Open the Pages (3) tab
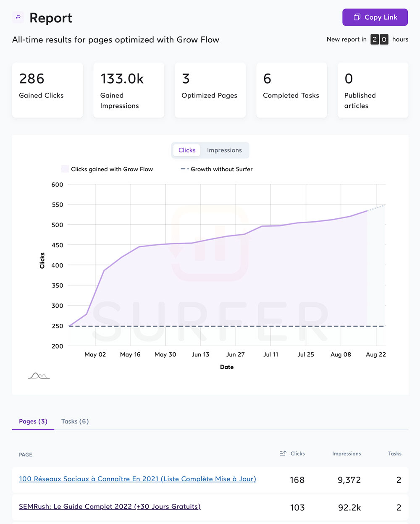 click(33, 421)
